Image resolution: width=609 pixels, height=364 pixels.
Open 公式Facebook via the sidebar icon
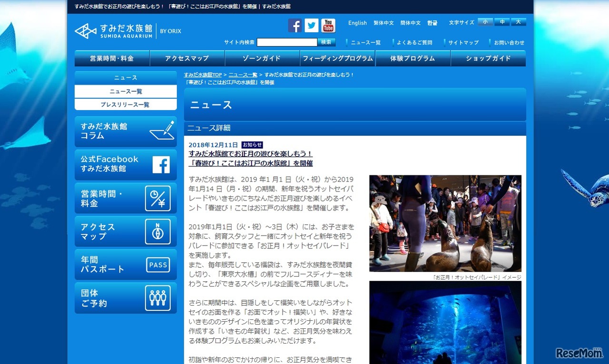[x=162, y=164]
